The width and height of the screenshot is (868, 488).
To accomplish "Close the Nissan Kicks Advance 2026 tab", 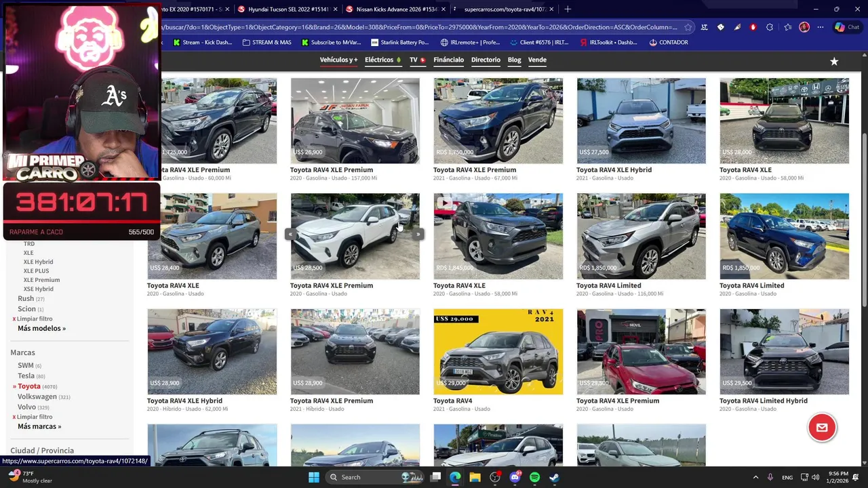I will pyautogui.click(x=444, y=9).
